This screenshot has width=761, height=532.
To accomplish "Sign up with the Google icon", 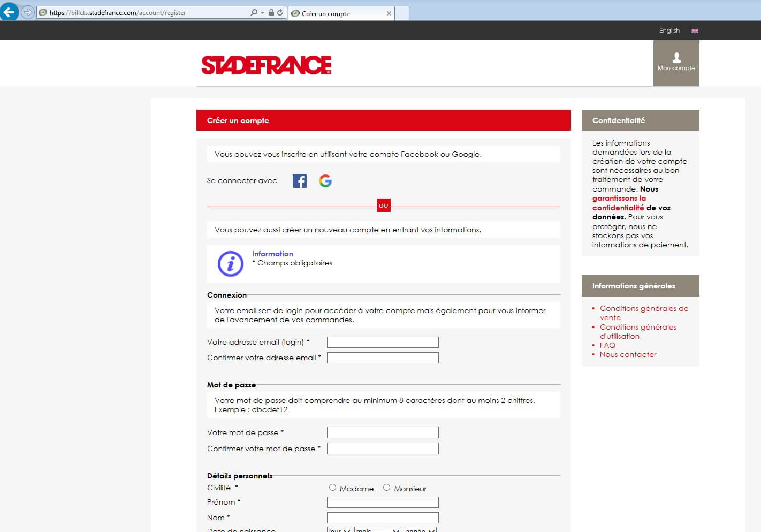I will 325,181.
